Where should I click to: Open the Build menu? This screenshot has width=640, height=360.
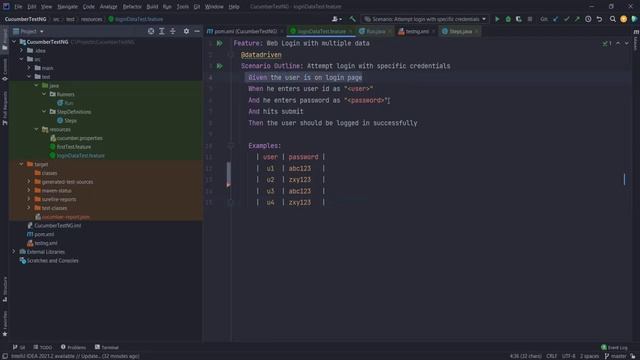click(x=152, y=7)
